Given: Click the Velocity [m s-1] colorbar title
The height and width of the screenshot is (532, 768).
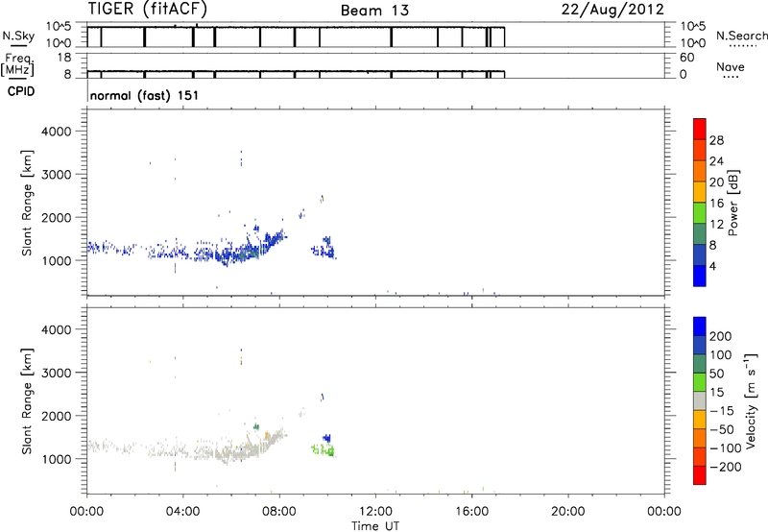Looking at the screenshot, I should [751, 400].
